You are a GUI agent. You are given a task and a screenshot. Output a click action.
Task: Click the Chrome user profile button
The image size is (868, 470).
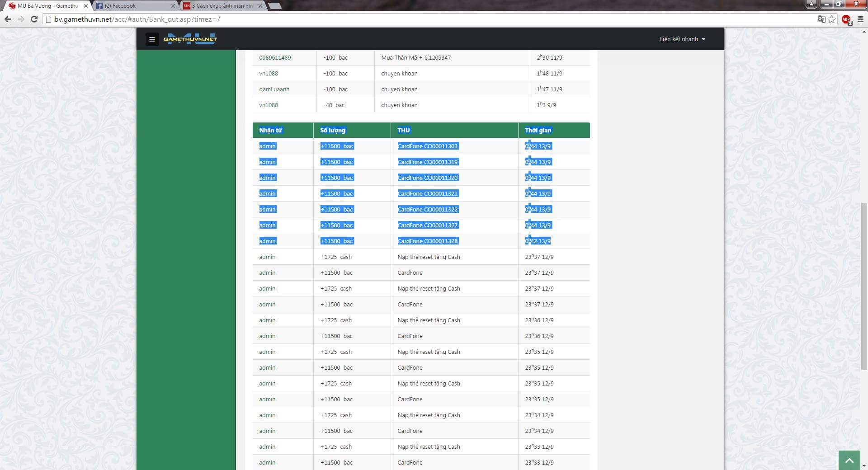tap(811, 4)
